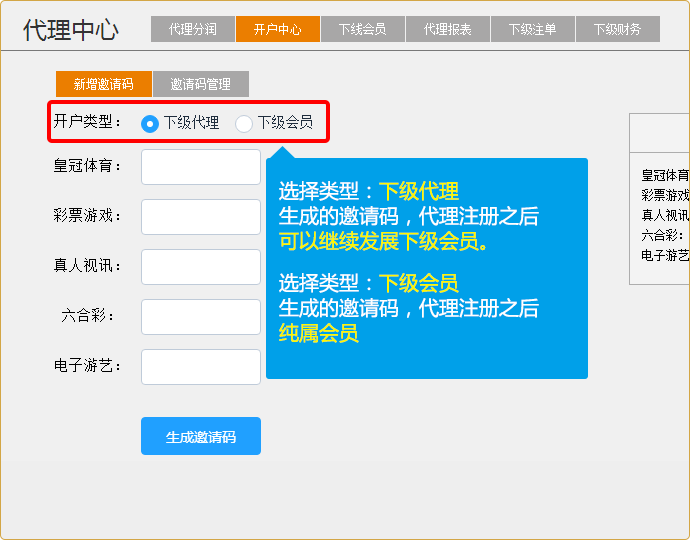Viewport: 690px width, 540px height.
Task: Click the 代理中心 page title
Action: tap(71, 30)
